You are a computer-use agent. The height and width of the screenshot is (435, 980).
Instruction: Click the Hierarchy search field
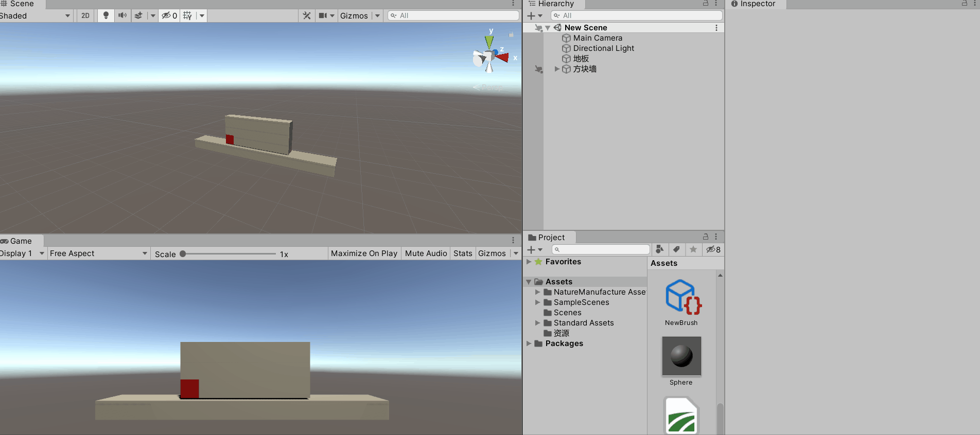636,15
